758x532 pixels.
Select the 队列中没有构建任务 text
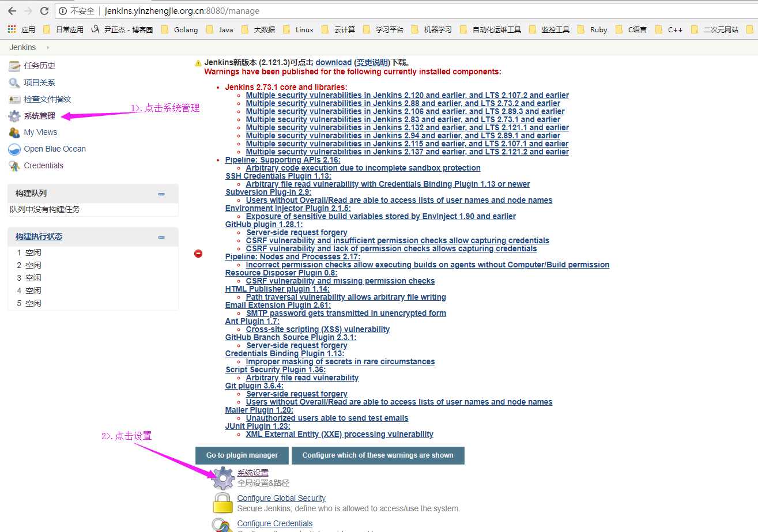coord(45,209)
